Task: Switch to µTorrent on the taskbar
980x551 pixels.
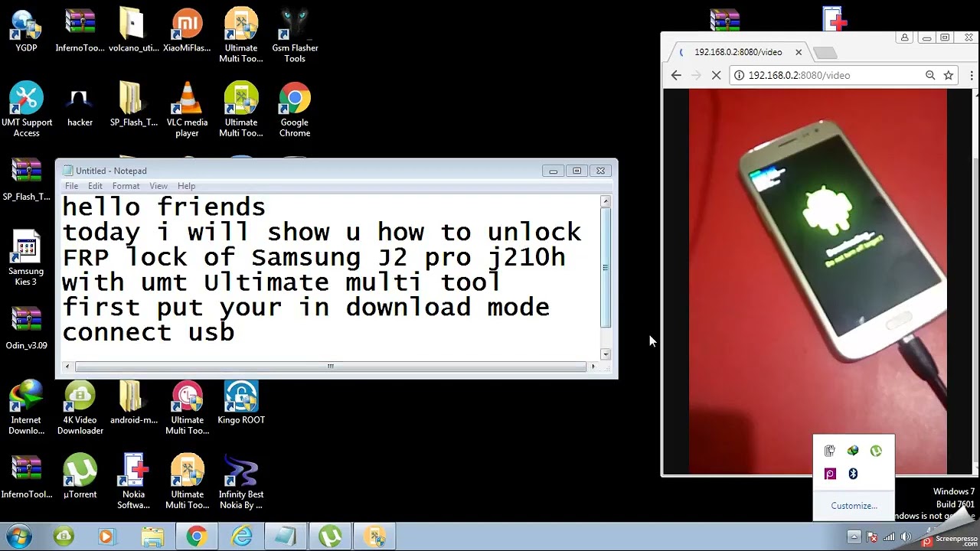Action: (x=330, y=537)
